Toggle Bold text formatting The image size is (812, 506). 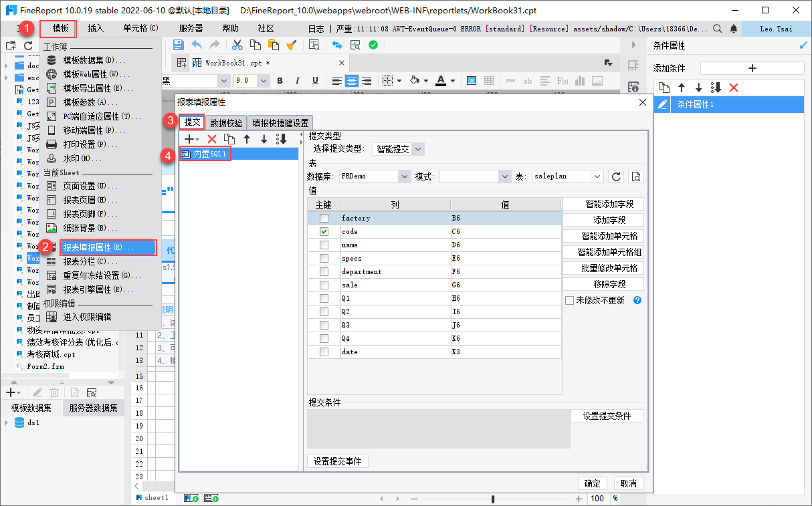pos(280,80)
